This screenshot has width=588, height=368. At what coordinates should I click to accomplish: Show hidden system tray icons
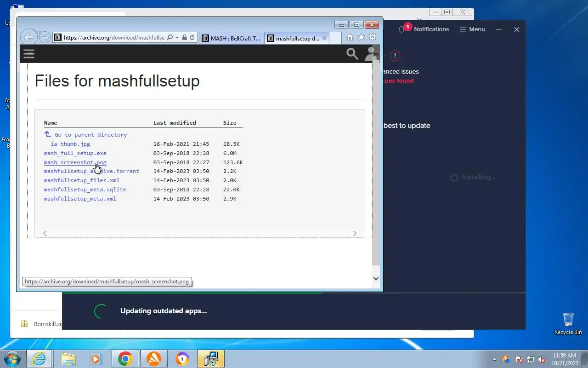495,359
